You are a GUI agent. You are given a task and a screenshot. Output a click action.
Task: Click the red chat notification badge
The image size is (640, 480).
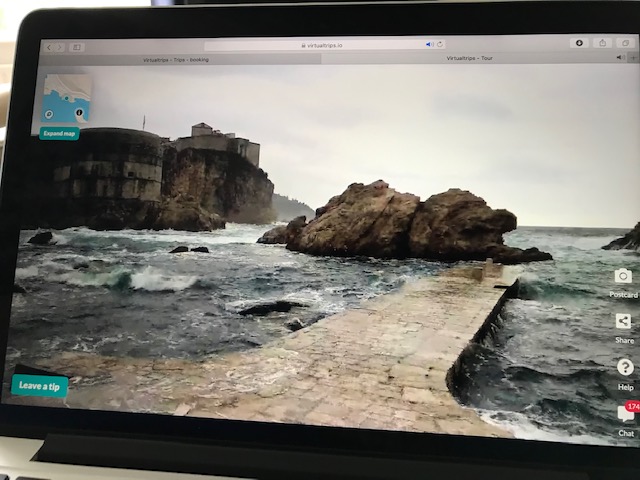(632, 406)
